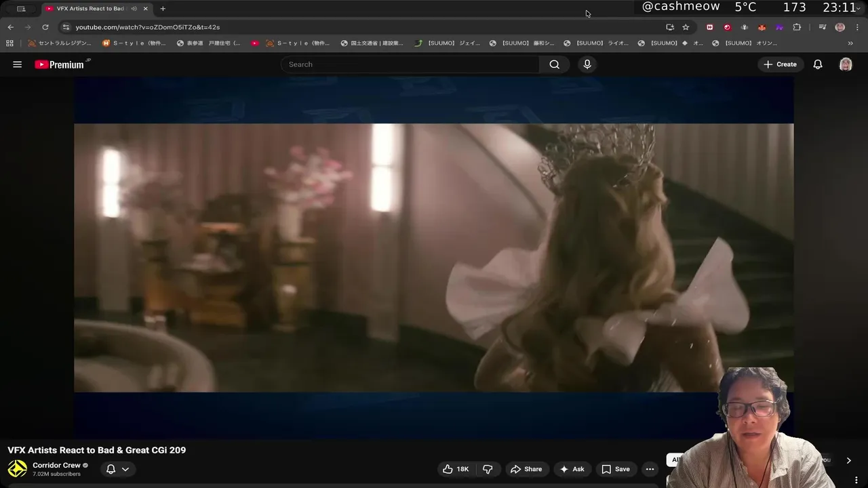Open the grey extension icon left of the fox

[x=745, y=27]
